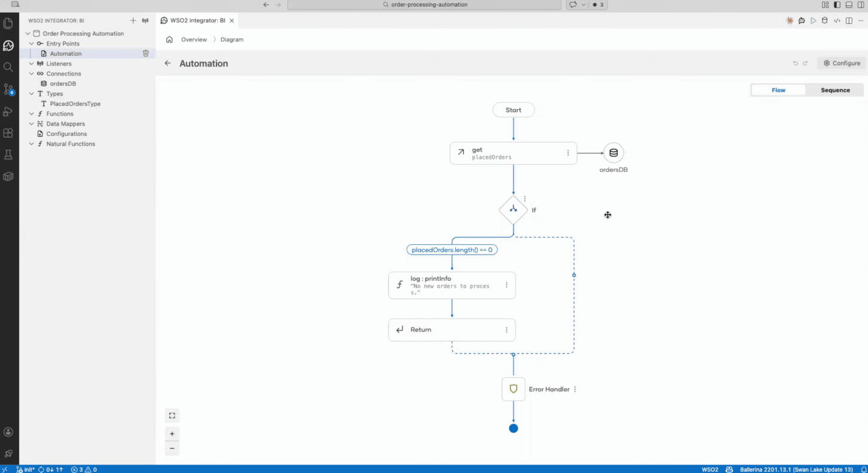Screen dimensions: 868x473
Task: Fit diagram to screen with the fullscreen icon
Action: click(x=172, y=416)
